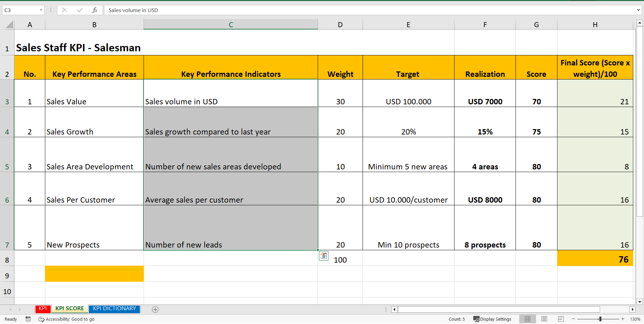This screenshot has height=324, width=644.
Task: Select the USD 100.000 target cell
Action: [x=408, y=93]
